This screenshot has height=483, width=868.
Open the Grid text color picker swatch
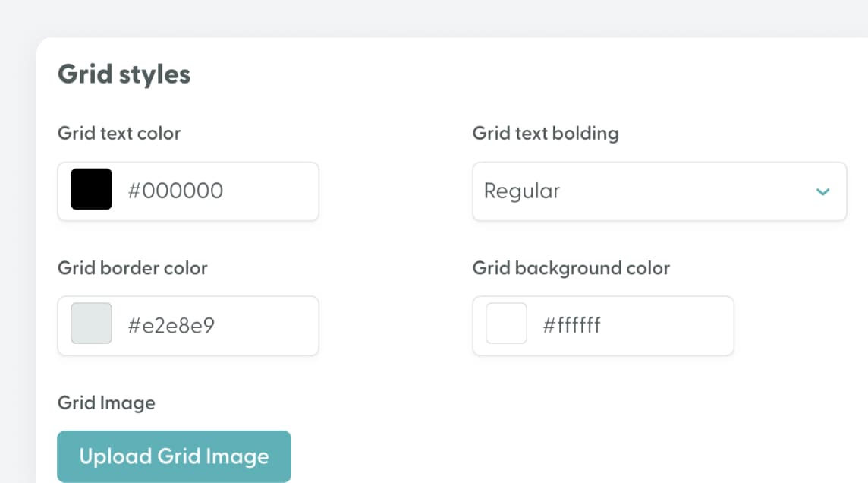point(90,190)
